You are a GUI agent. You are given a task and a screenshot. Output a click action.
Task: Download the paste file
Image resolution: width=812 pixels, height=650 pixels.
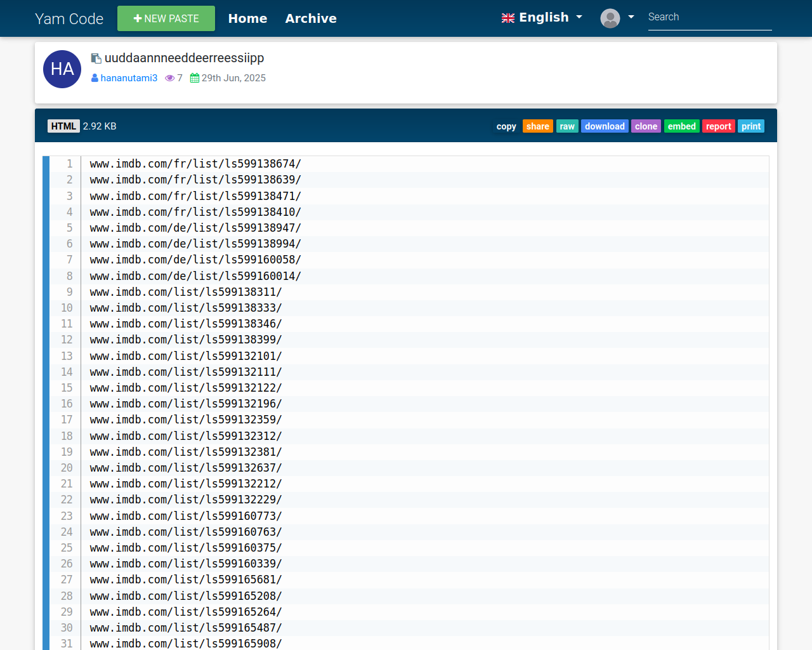[x=605, y=126]
